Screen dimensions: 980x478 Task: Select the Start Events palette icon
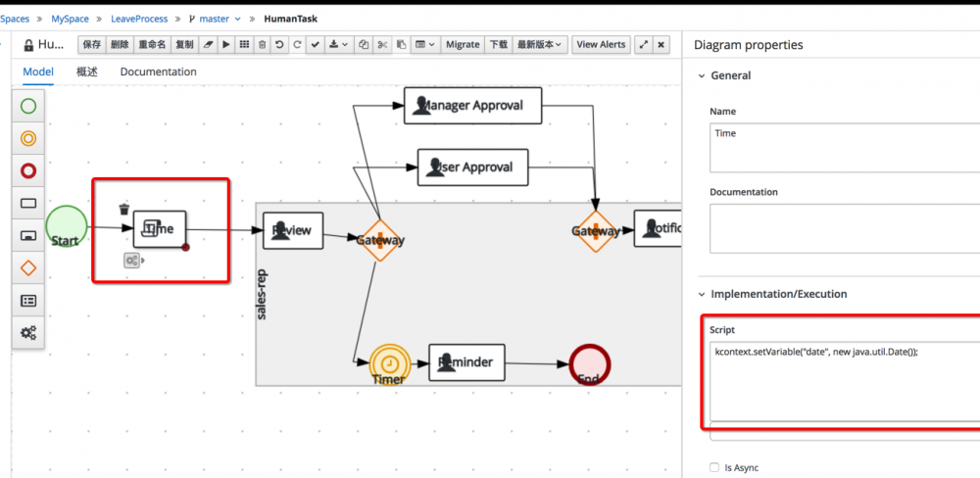(x=28, y=106)
